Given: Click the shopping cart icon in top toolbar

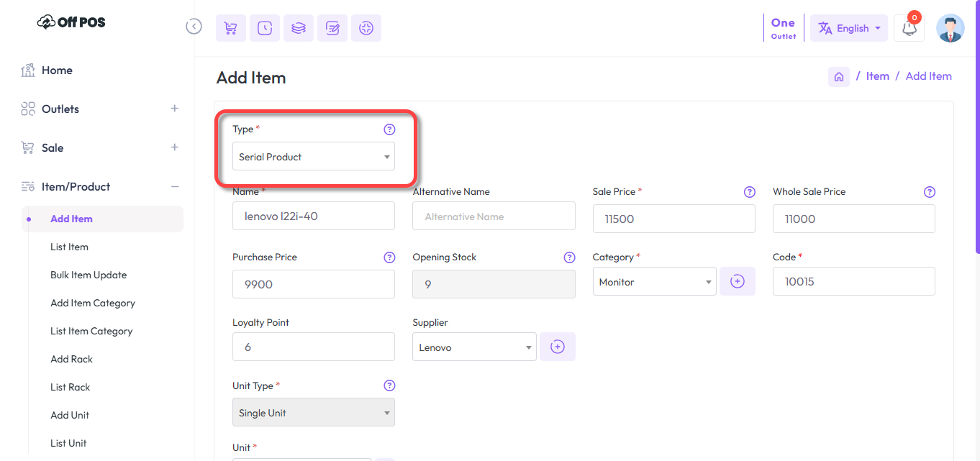Looking at the screenshot, I should click(x=230, y=28).
